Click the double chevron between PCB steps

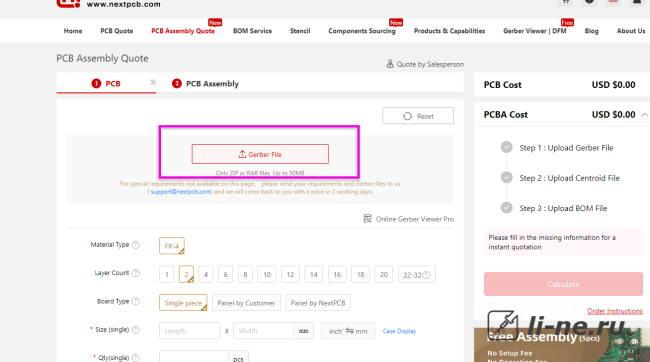tap(153, 83)
